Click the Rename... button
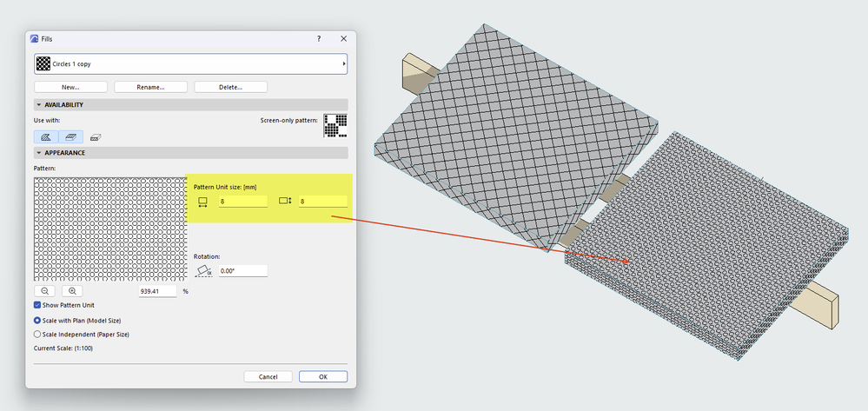The height and width of the screenshot is (411, 868). (x=150, y=87)
